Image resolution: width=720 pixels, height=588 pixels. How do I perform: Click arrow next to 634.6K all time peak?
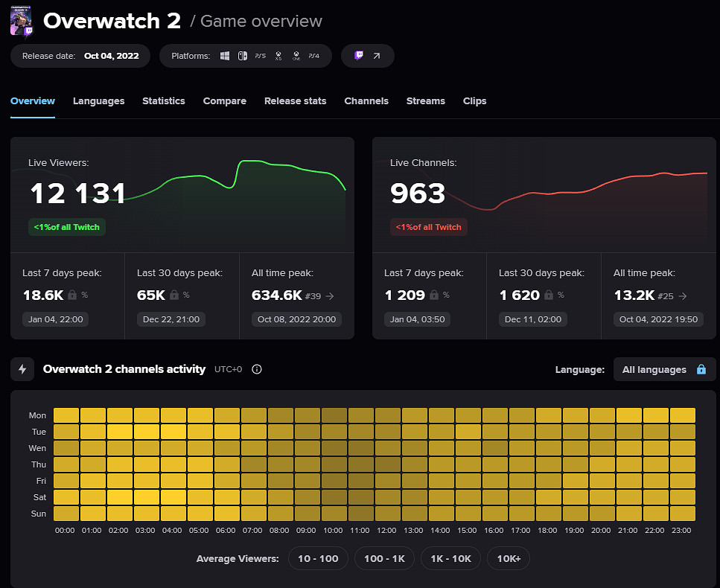tap(330, 296)
